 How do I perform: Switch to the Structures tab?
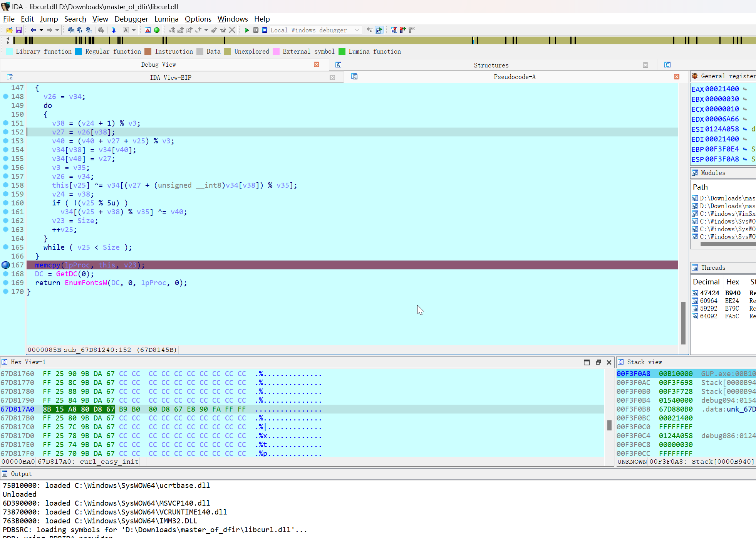[x=491, y=65]
